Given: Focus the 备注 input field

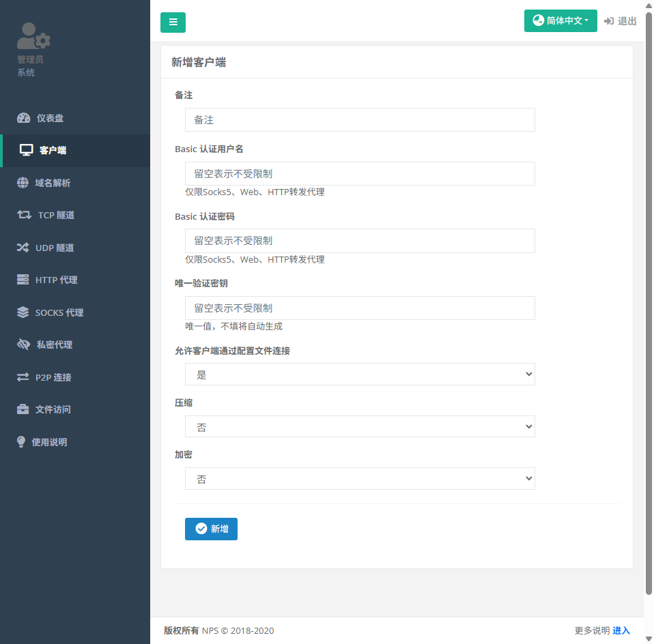Looking at the screenshot, I should (360, 120).
